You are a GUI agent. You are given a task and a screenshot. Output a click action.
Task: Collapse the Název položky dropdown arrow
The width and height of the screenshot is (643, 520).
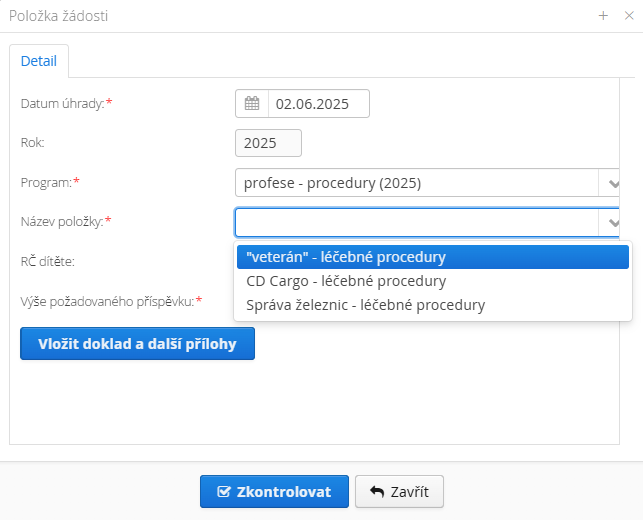pos(612,222)
